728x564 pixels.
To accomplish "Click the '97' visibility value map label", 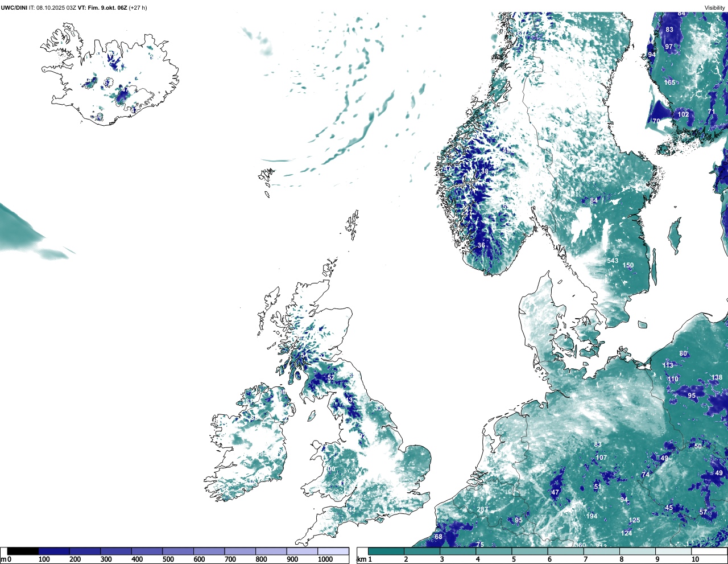I will pos(669,47).
